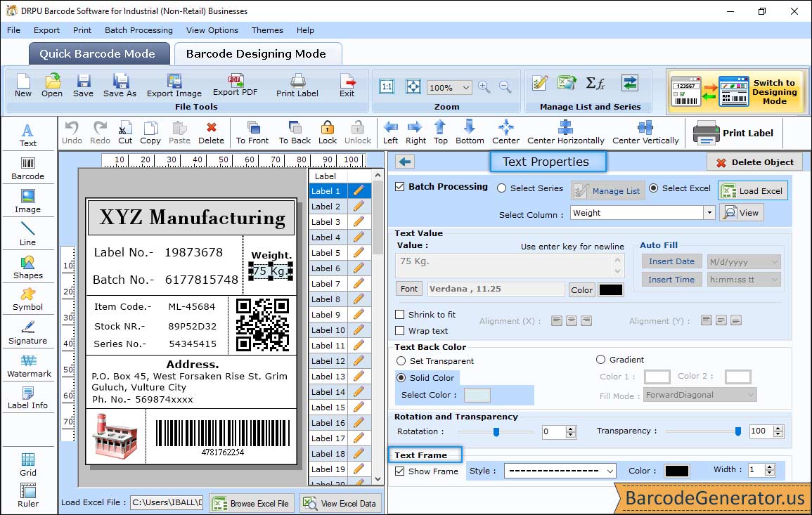Select Gradient back color option
This screenshot has height=515, width=812.
click(x=600, y=359)
